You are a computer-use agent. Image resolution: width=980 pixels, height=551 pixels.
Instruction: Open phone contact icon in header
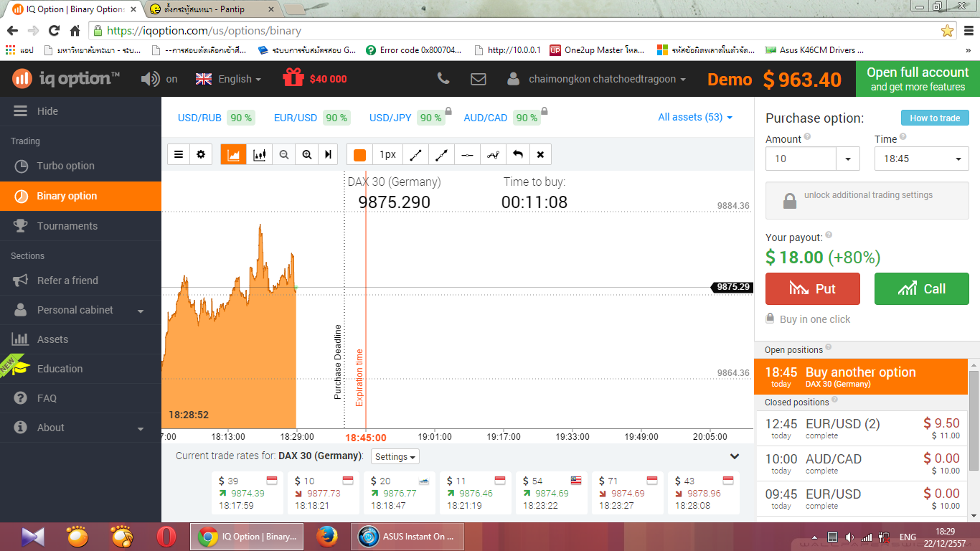(x=443, y=79)
